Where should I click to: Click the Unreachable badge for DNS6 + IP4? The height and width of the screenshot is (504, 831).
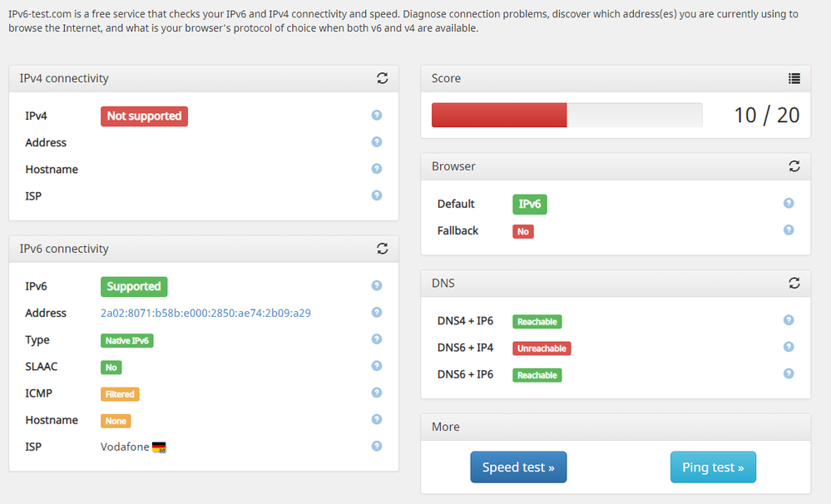coord(542,348)
